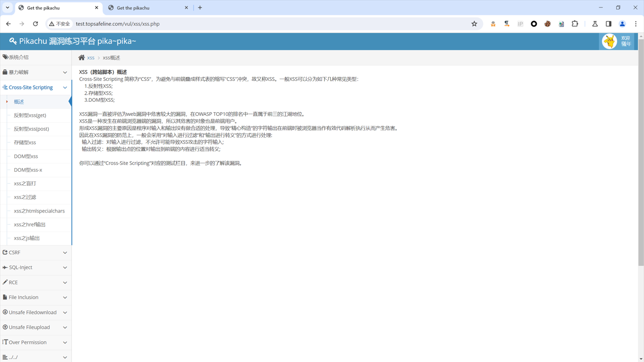Open the xss之htmlspecialchars menu item
644x362 pixels.
tap(39, 211)
